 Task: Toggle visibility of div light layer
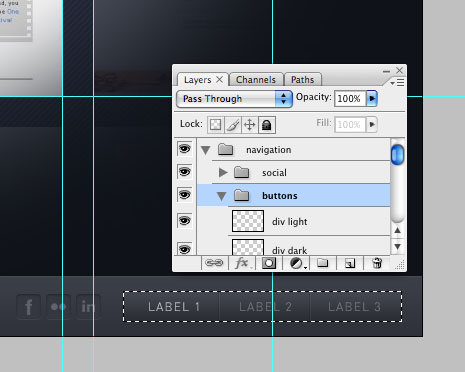[184, 221]
